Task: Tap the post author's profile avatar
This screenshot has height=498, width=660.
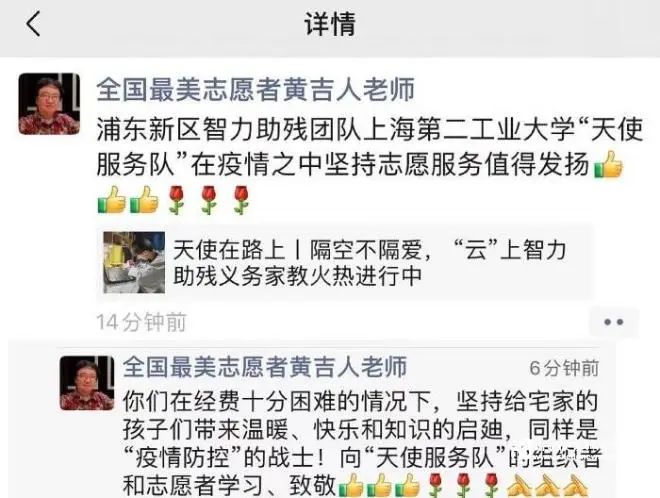Action: click(x=49, y=104)
